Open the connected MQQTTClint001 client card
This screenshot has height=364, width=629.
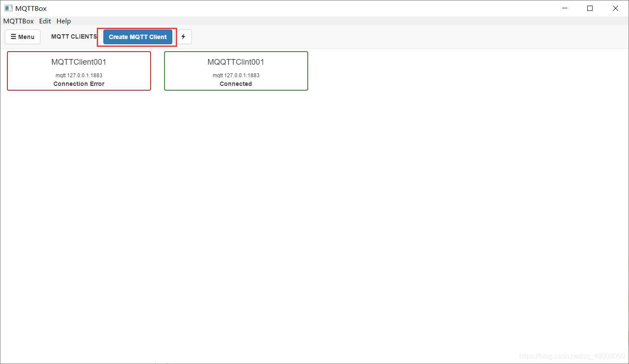pyautogui.click(x=236, y=71)
